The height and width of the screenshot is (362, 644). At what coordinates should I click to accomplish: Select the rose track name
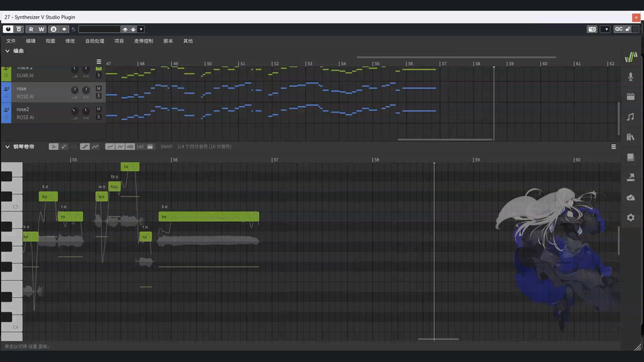tap(21, 88)
